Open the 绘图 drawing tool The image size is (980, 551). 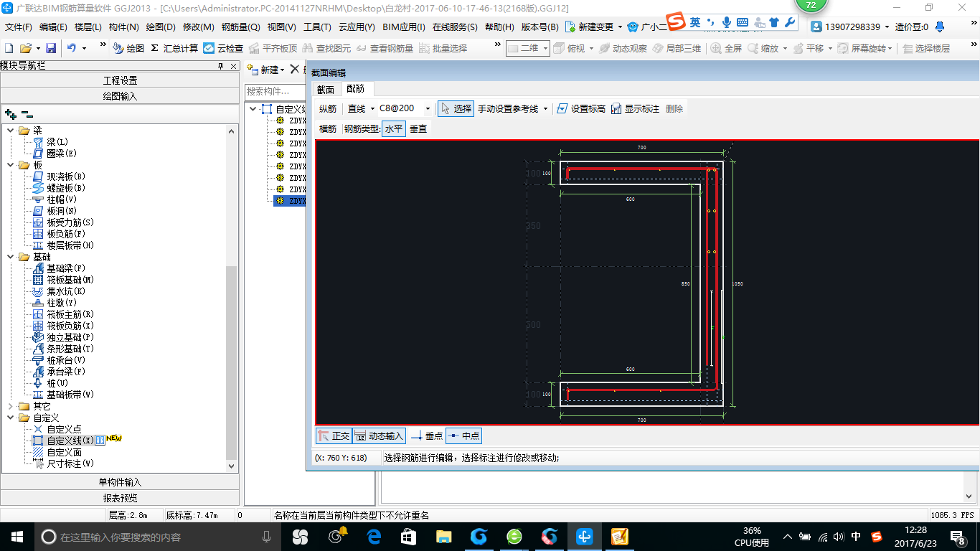pyautogui.click(x=128, y=48)
